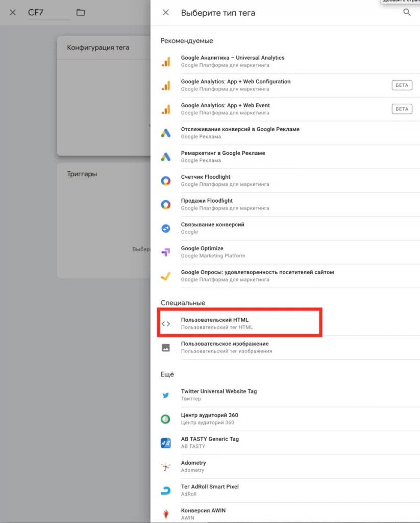Image resolution: width=420 pixels, height=523 pixels.
Task: Click App + Web Configuration analytics icon
Action: [166, 85]
